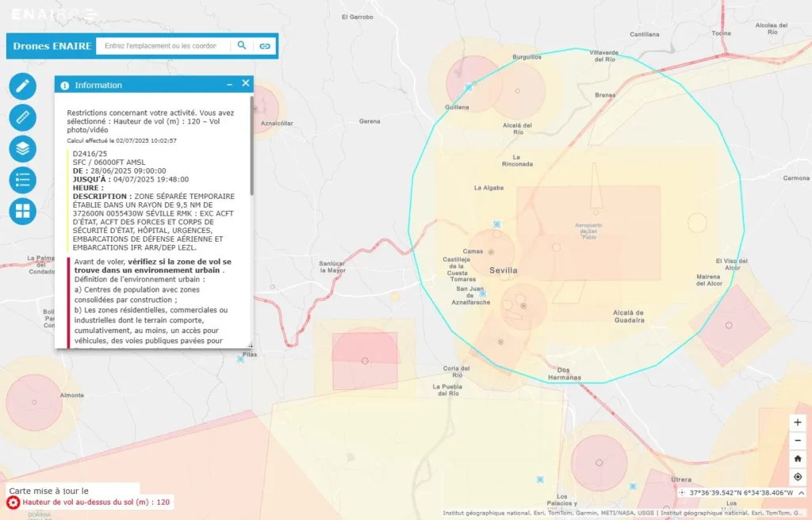Click the info icon in Information header
812x520 pixels.
tap(65, 86)
